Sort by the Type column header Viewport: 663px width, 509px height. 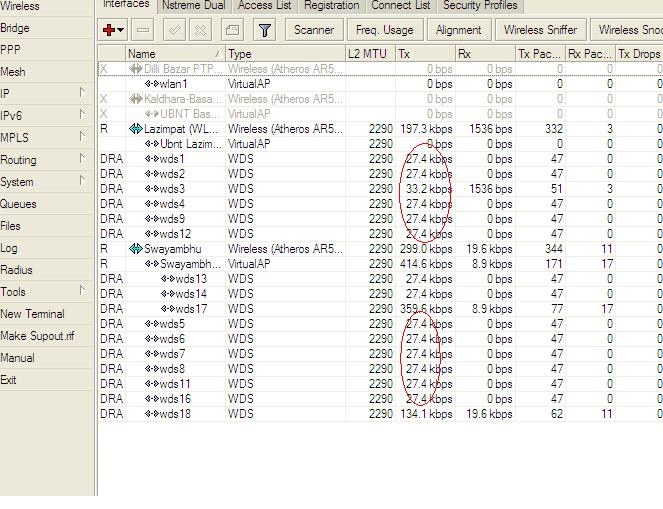[x=285, y=54]
